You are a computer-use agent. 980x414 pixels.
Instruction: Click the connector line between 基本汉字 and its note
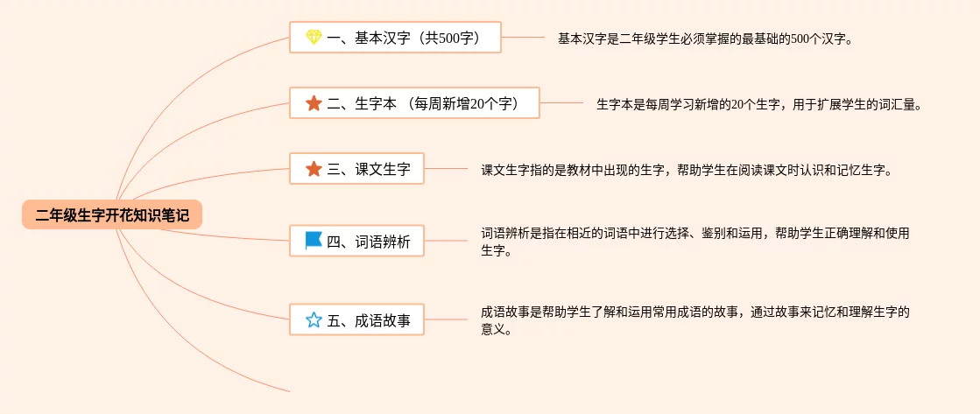(523, 38)
